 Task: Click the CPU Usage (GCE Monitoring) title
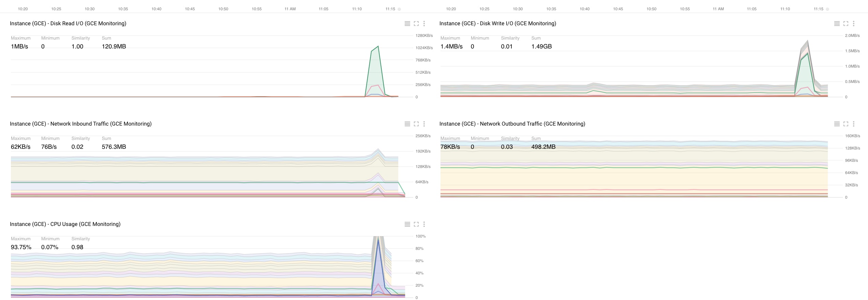coord(65,224)
